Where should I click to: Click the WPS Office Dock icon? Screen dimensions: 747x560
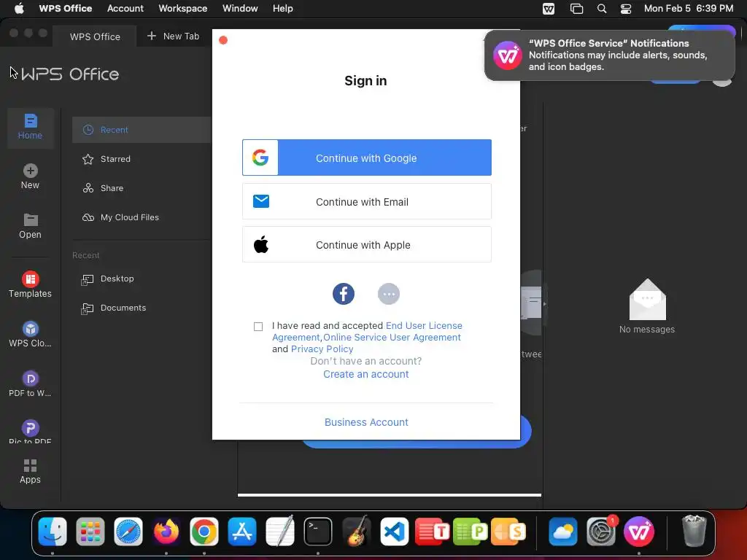(639, 532)
